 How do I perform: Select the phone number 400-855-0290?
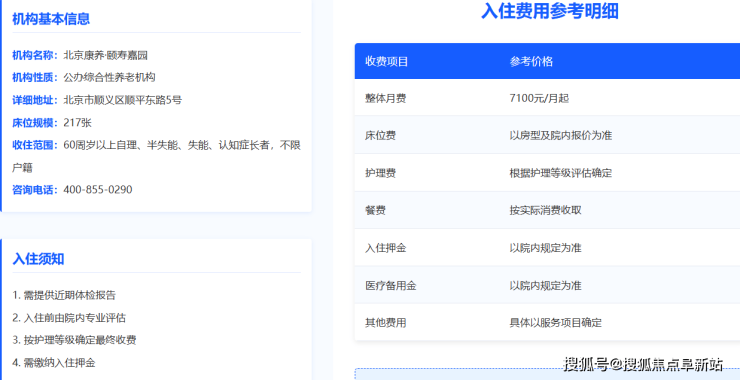pos(98,190)
